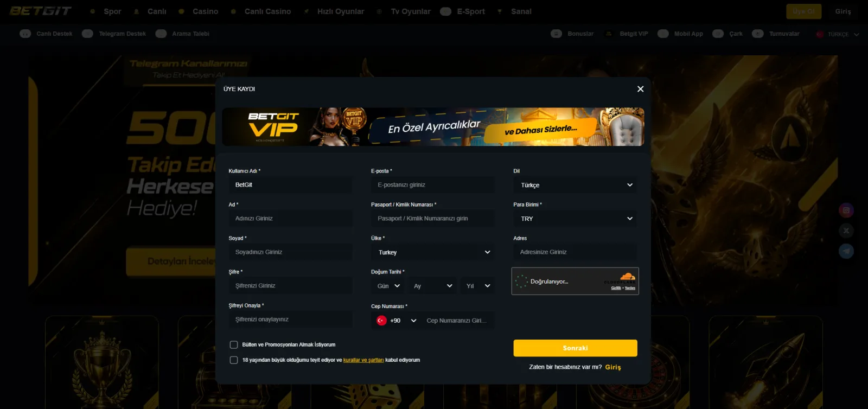Click the Üye Ol header button
The width and height of the screenshot is (868, 409).
(x=803, y=11)
